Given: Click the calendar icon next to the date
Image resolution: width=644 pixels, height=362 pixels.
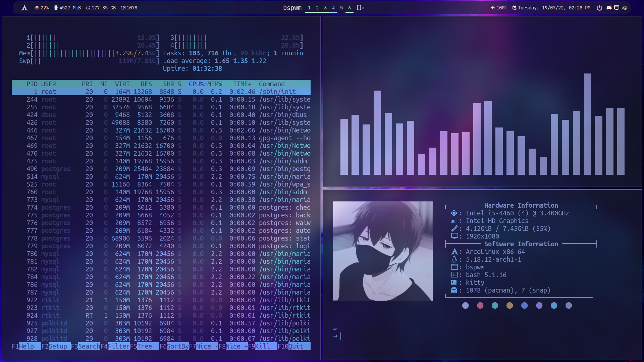Looking at the screenshot, I should pos(514,7).
